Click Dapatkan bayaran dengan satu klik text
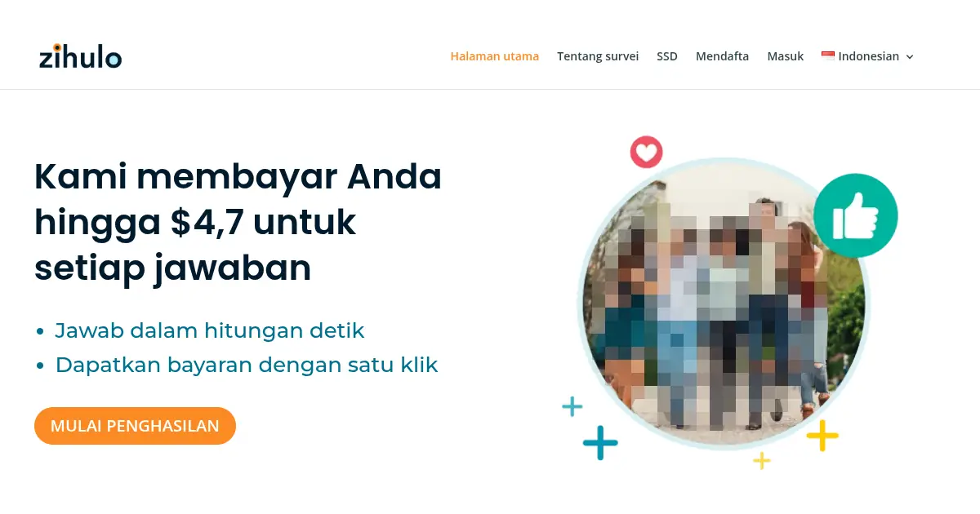Viewport: 980px width, 514px height. pyautogui.click(x=247, y=365)
